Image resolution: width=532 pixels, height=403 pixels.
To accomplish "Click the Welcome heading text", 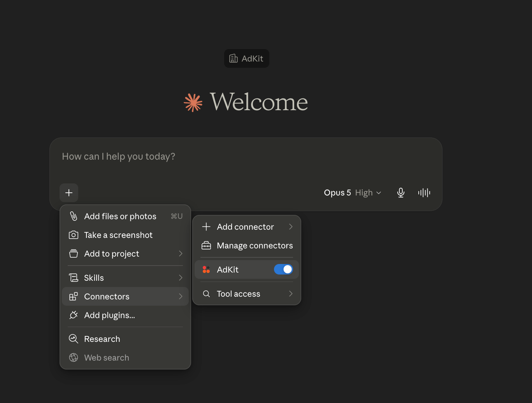I will tap(259, 102).
